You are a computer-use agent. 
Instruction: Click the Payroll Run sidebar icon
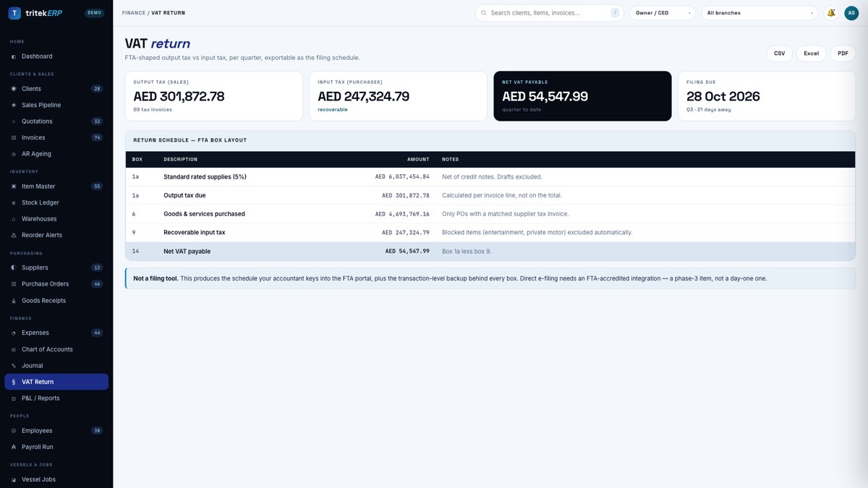coord(14,447)
